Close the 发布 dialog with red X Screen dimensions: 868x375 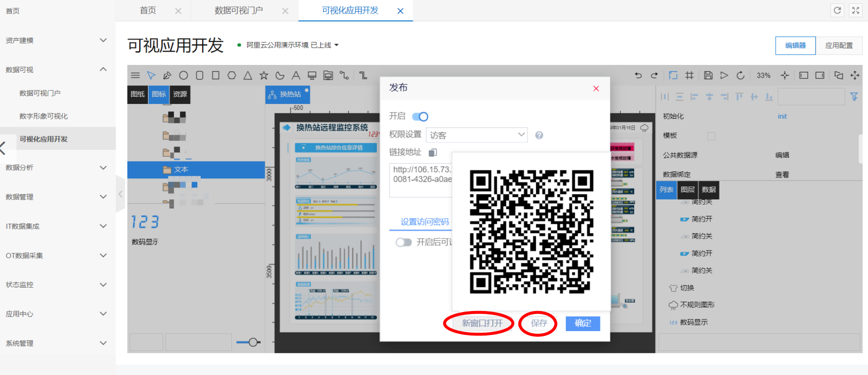(596, 88)
